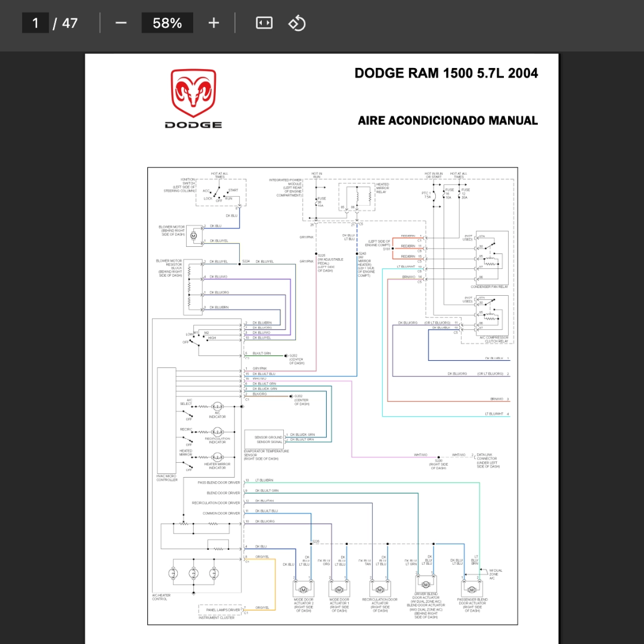Click the fit to page icon
The image size is (644, 644).
(264, 23)
